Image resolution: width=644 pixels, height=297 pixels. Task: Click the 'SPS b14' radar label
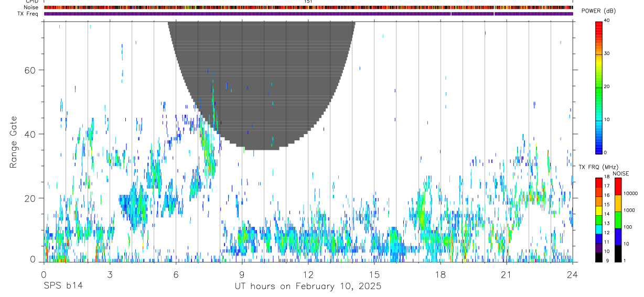coord(63,287)
